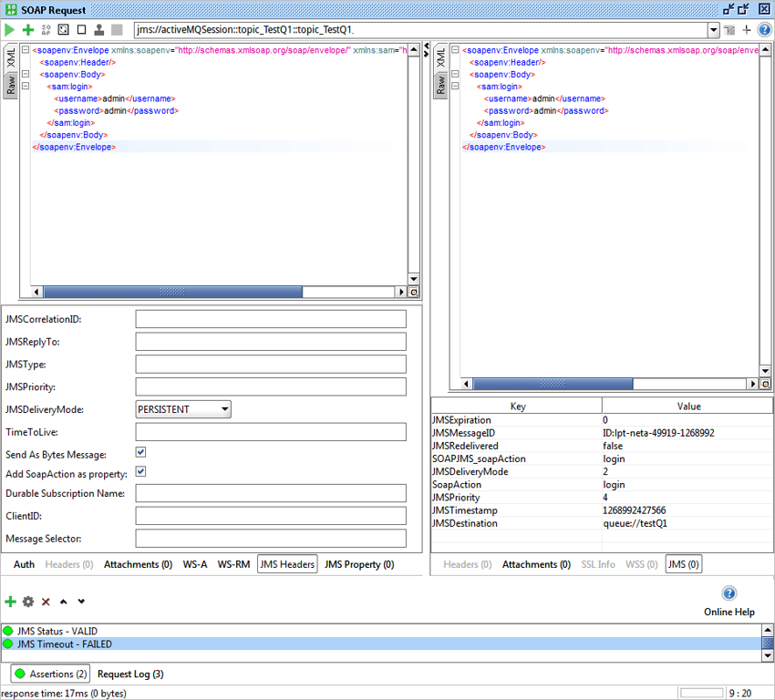Click the green add assertion plus icon
775x700 pixels.
click(x=11, y=602)
